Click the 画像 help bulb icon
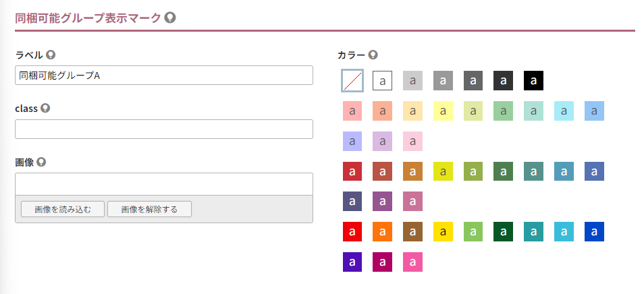The width and height of the screenshot is (644, 294). [41, 162]
